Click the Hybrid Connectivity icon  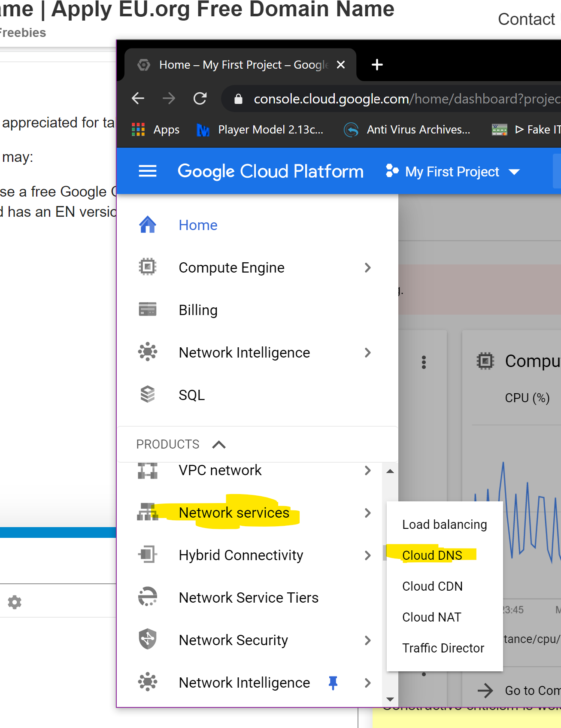[147, 554]
